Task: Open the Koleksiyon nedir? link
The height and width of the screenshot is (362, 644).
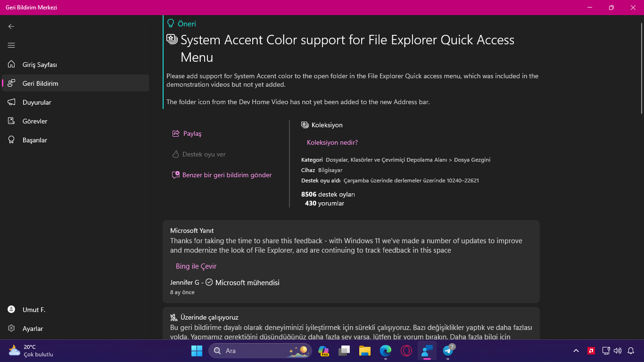Action: [x=332, y=142]
